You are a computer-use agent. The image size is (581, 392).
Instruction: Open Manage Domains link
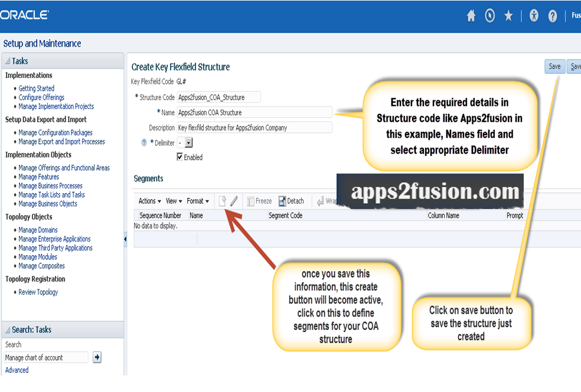(38, 230)
